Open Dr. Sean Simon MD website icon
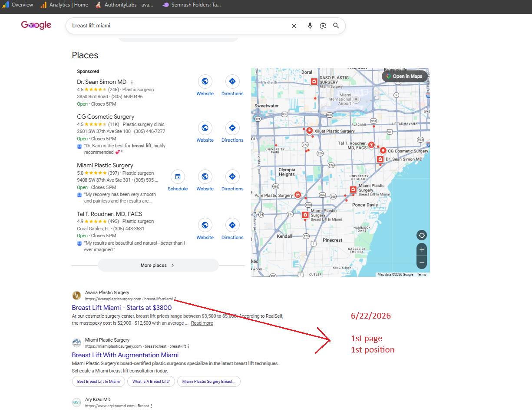This screenshot has height=412, width=532. (205, 81)
